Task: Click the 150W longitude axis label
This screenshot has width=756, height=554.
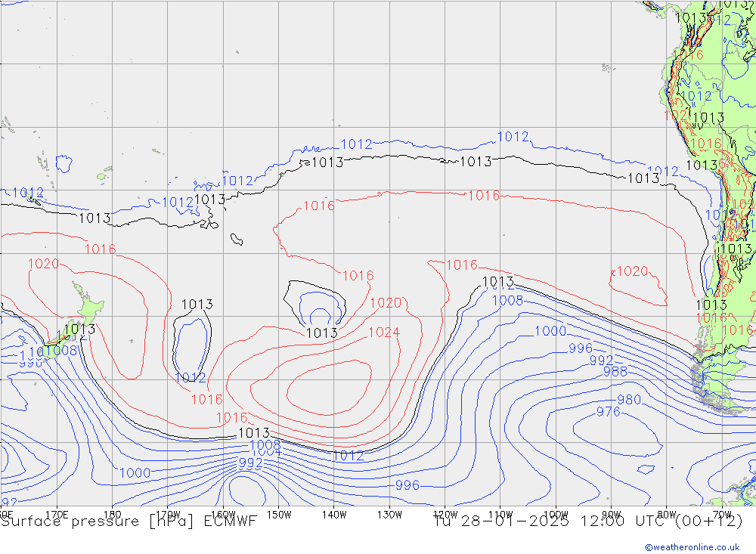Action: (x=279, y=514)
